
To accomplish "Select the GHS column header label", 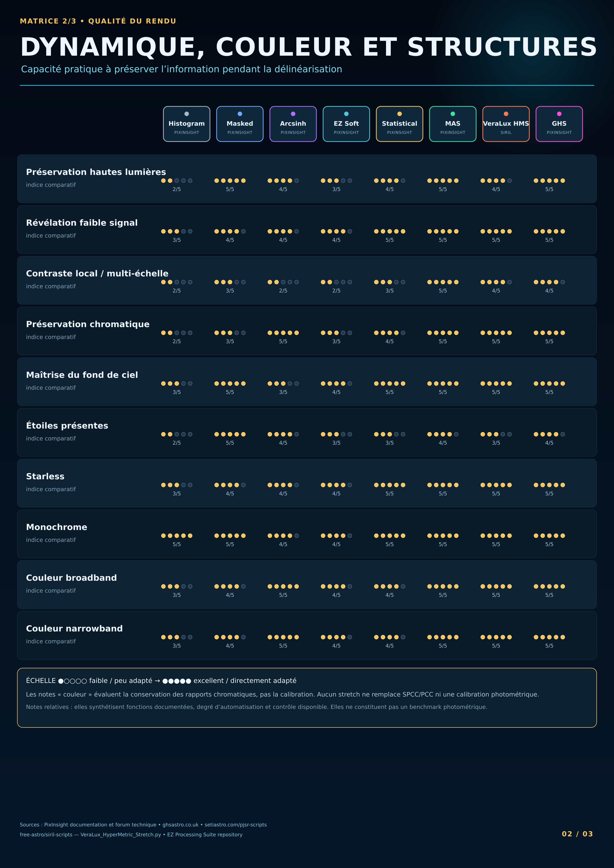I will pyautogui.click(x=559, y=124).
